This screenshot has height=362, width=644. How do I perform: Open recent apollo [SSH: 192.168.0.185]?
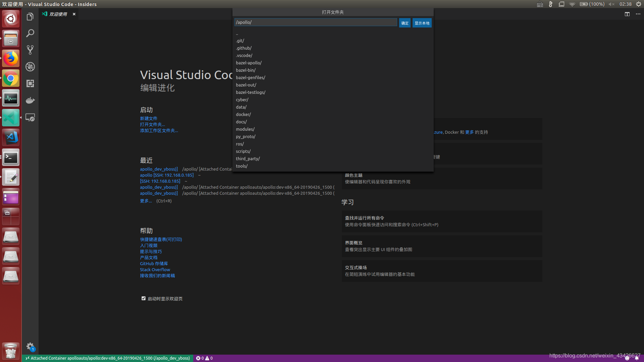pyautogui.click(x=167, y=175)
